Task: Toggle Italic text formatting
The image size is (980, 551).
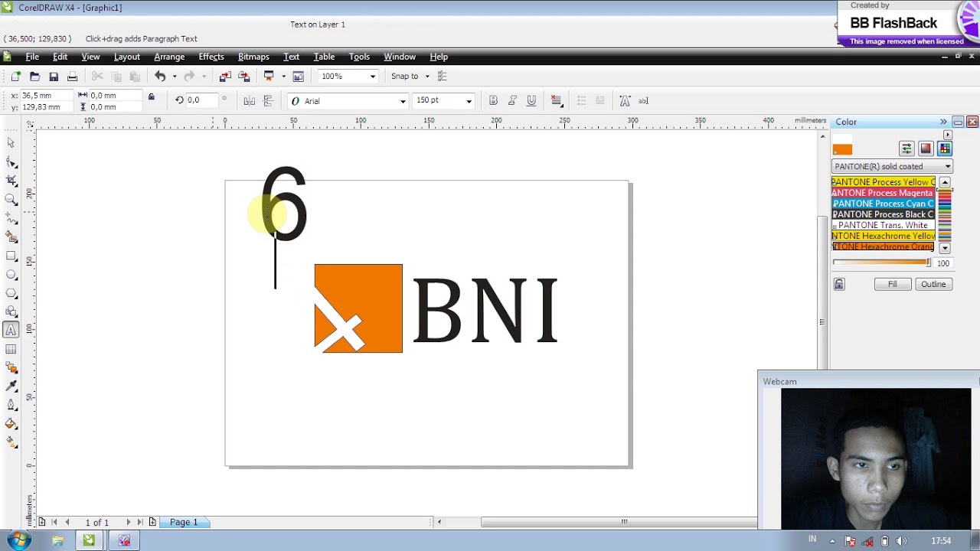Action: pos(512,100)
